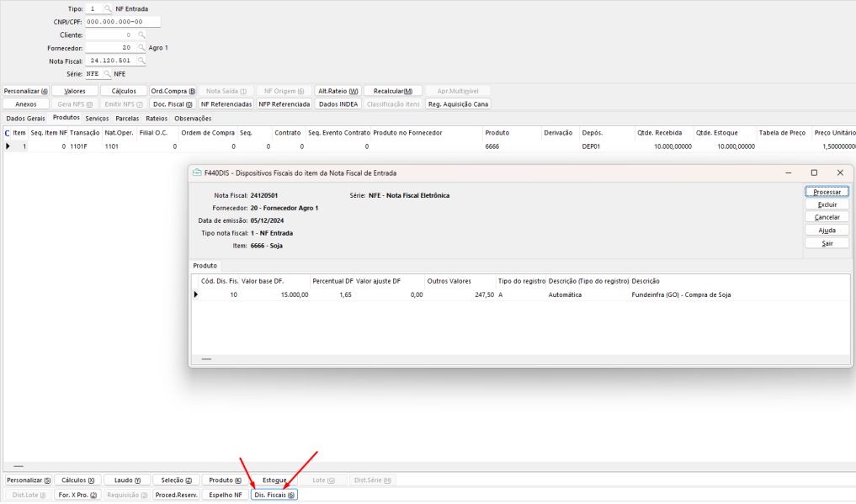Click the lookup magnifier beside Nota Fiscal field
This screenshot has height=504, width=856.
tap(141, 61)
